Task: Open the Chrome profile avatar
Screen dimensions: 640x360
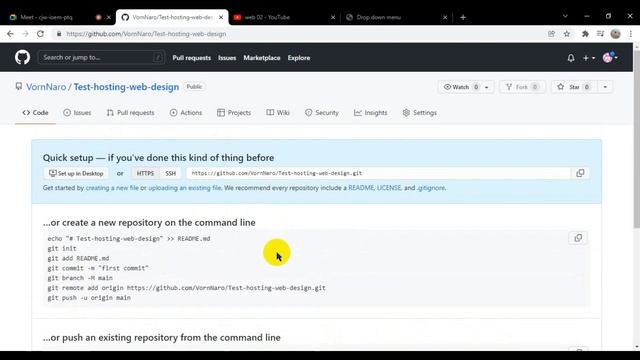Action: (x=616, y=34)
